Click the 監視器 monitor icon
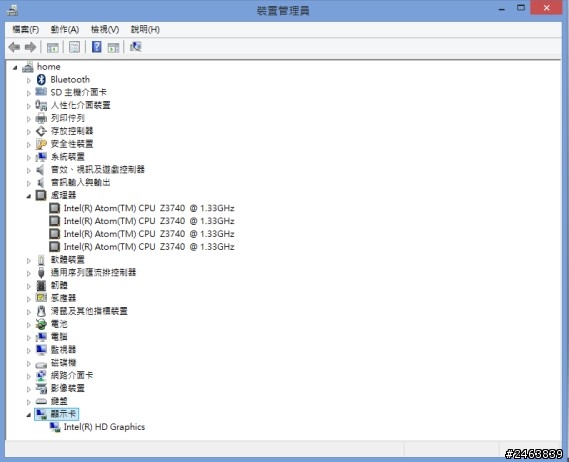 [x=41, y=350]
